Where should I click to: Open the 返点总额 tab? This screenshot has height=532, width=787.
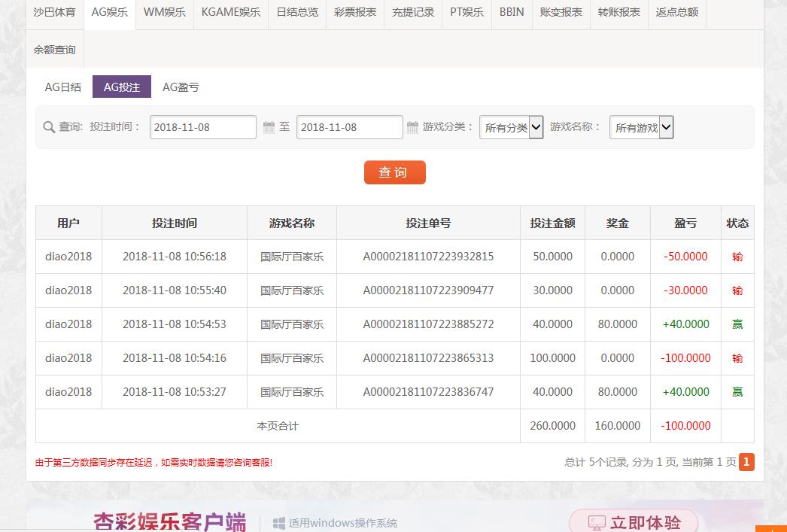677,12
